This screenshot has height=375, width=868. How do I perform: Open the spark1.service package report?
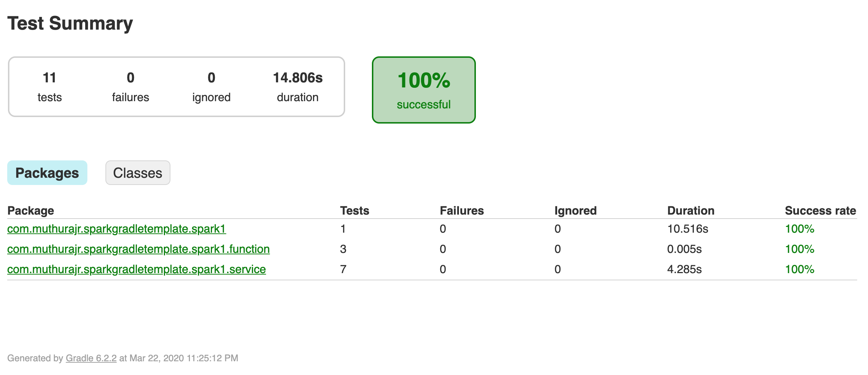136,269
